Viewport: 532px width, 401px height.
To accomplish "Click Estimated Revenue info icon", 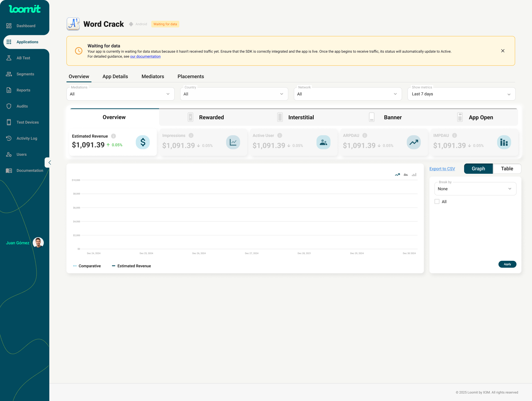I will pos(113,136).
